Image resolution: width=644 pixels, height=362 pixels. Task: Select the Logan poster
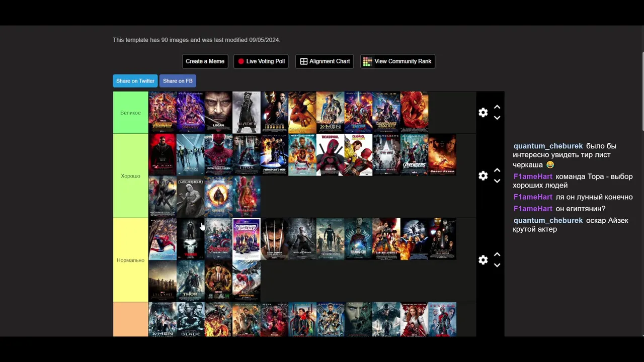(x=218, y=113)
